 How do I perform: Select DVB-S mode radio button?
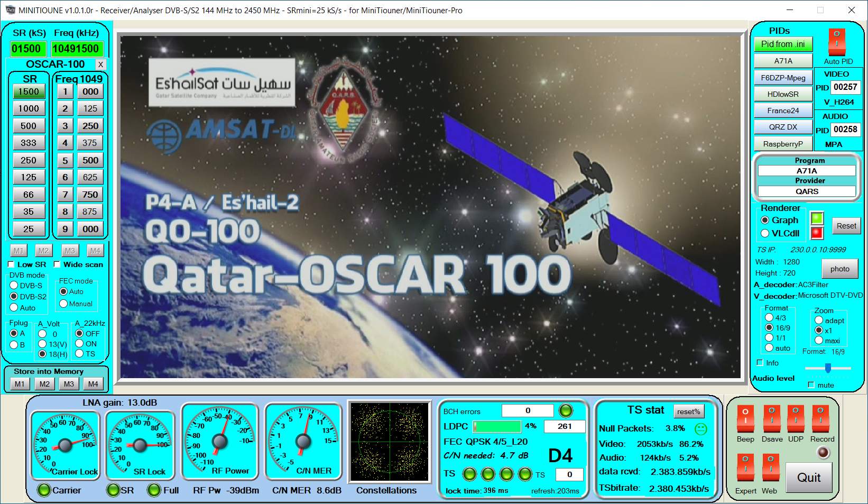[14, 285]
